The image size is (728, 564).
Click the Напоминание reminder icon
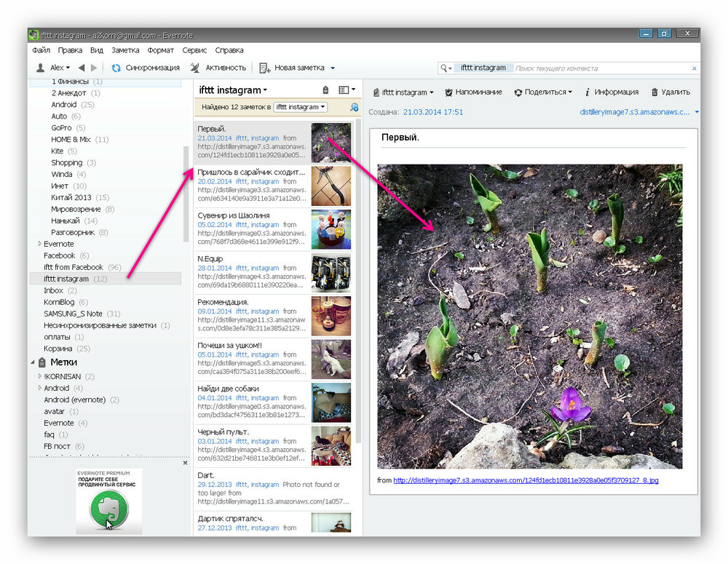pos(449,92)
